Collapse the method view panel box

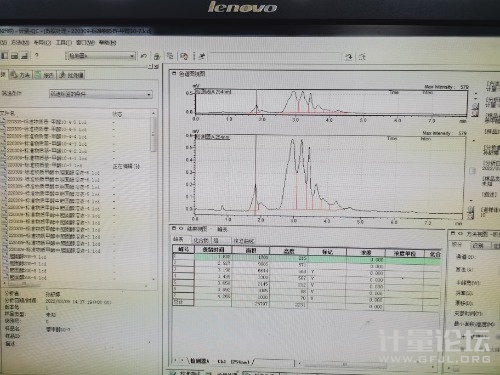click(454, 233)
